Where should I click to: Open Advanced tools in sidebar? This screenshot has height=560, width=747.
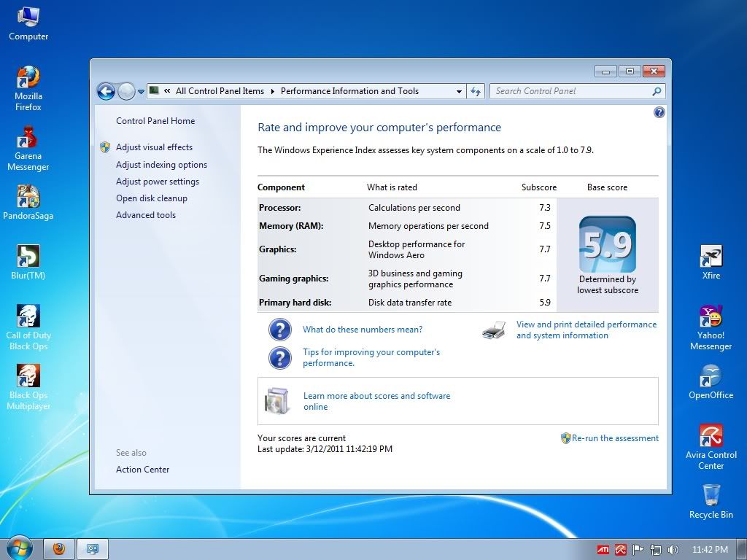146,215
